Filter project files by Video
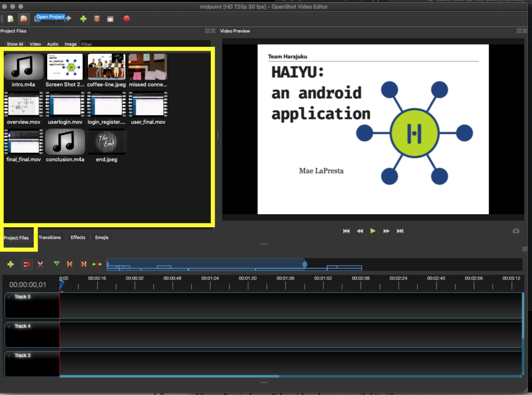The width and height of the screenshot is (532, 395). click(35, 44)
